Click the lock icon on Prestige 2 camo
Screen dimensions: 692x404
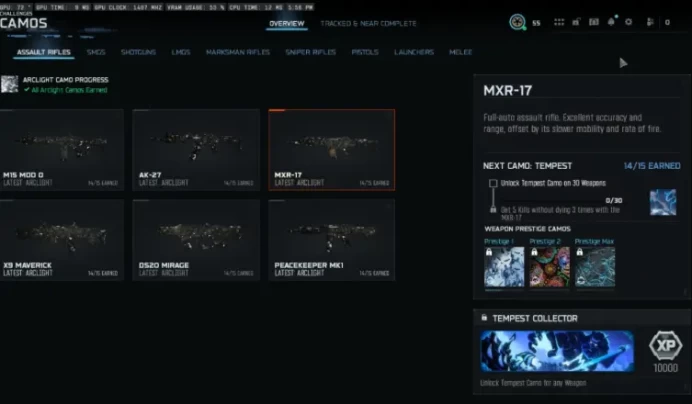(x=534, y=252)
